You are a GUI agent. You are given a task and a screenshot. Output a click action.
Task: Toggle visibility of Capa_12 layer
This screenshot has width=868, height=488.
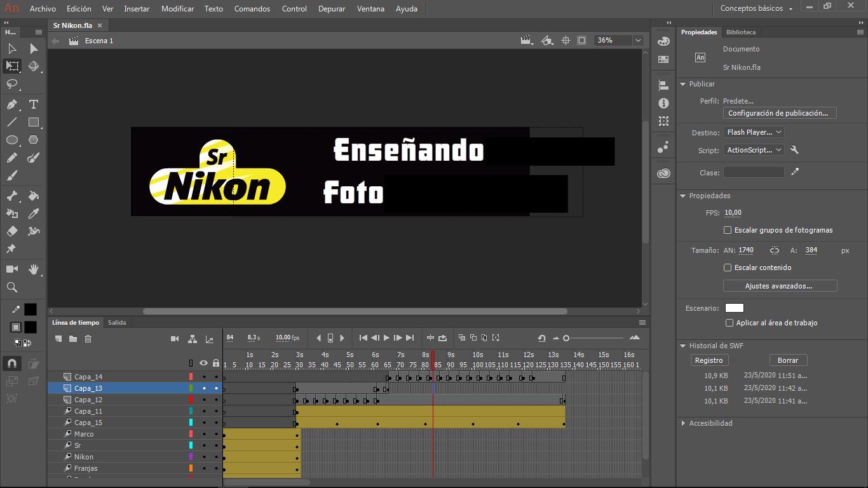[204, 400]
